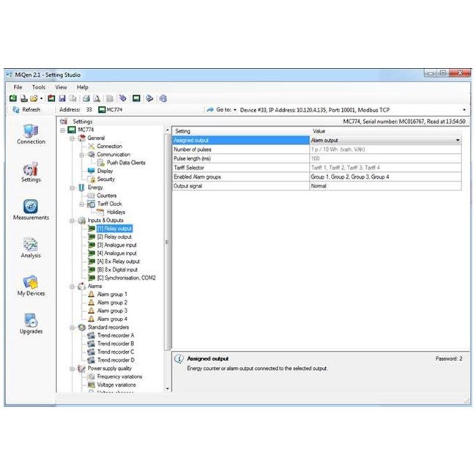Click the save floppy disk toolbar icon
This screenshot has height=476, width=476.
pyautogui.click(x=62, y=98)
